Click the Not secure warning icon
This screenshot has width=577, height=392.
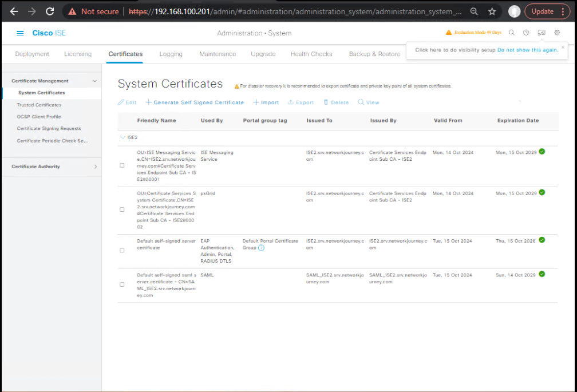[73, 12]
